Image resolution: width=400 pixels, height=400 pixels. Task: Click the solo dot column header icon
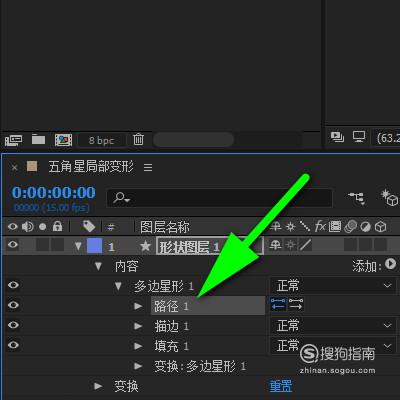pos(42,227)
